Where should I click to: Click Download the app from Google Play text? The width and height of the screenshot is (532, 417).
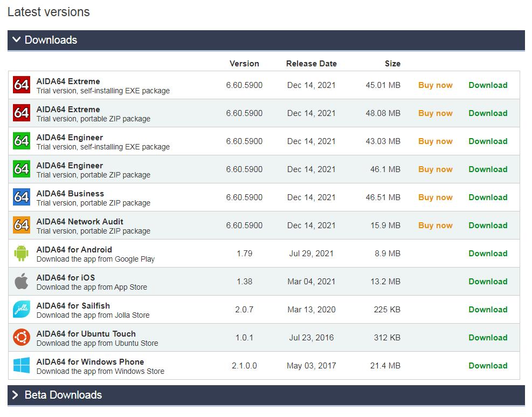(x=95, y=259)
